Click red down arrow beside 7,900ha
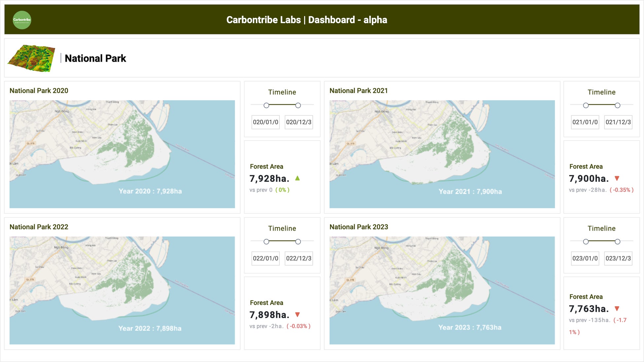 pyautogui.click(x=617, y=178)
